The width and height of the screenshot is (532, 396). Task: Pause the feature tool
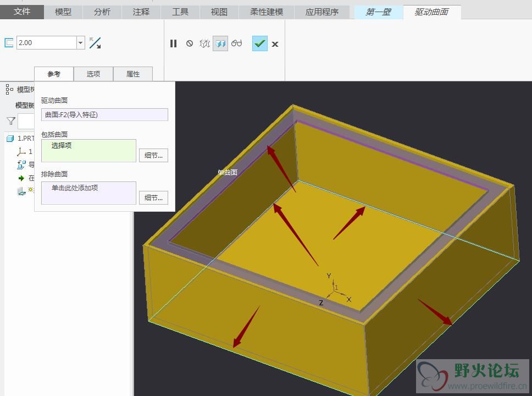(x=173, y=43)
